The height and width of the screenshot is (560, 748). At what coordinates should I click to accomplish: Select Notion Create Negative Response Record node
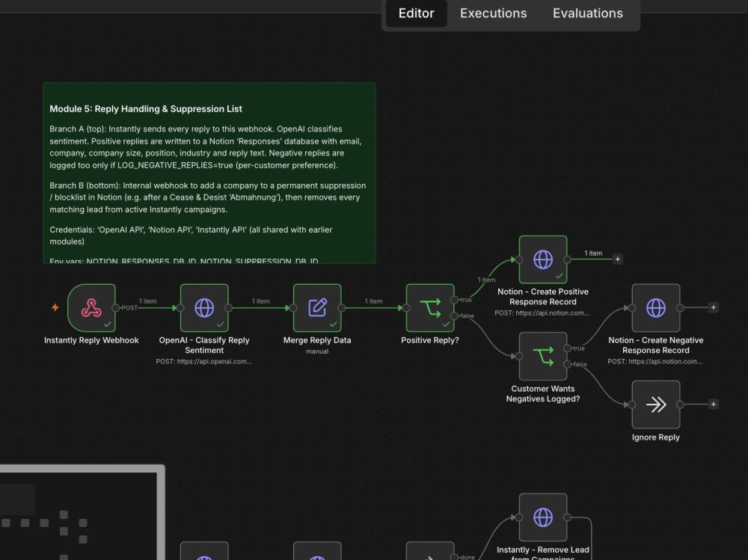656,308
